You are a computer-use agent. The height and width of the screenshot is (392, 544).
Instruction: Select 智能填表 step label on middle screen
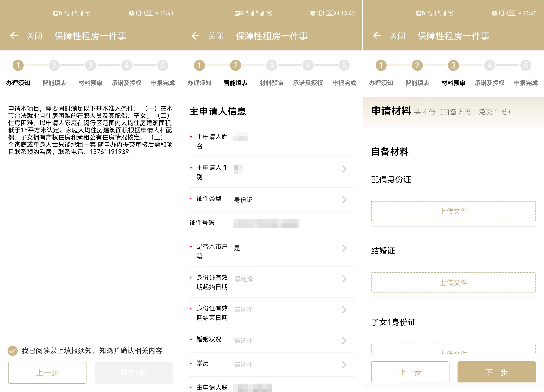[235, 83]
